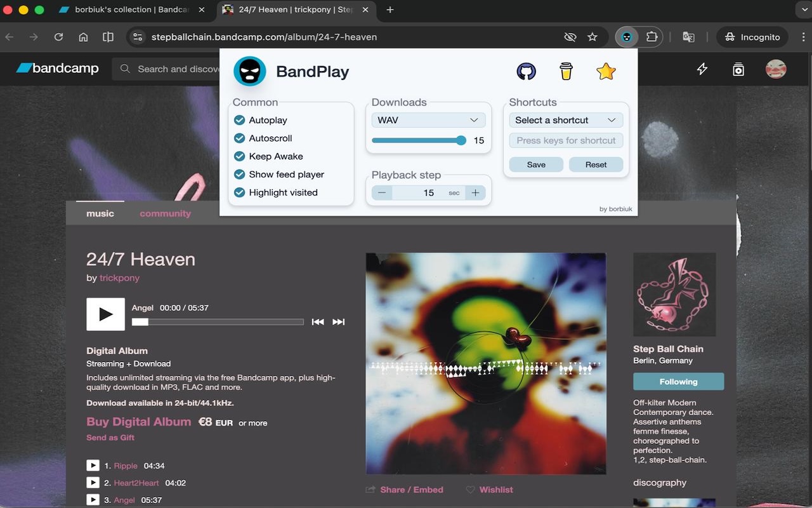Decrease playback step with minus button
Viewport: 812px width, 508px height.
point(382,192)
